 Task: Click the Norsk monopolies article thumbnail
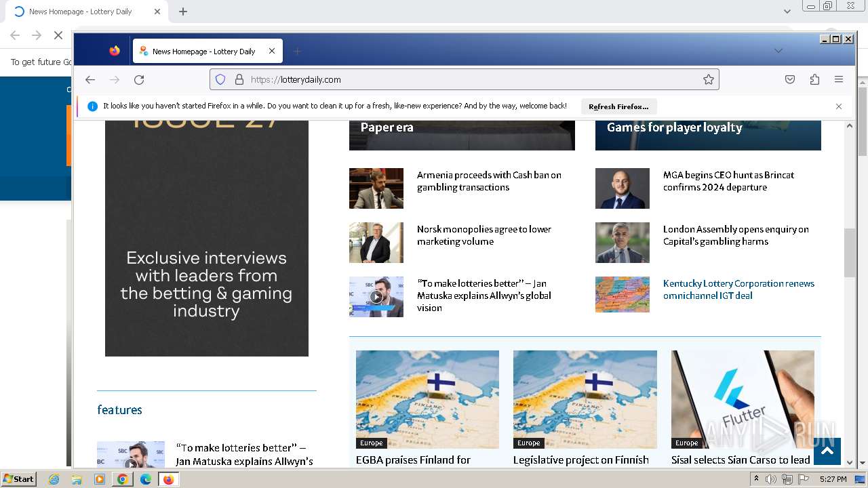(376, 243)
